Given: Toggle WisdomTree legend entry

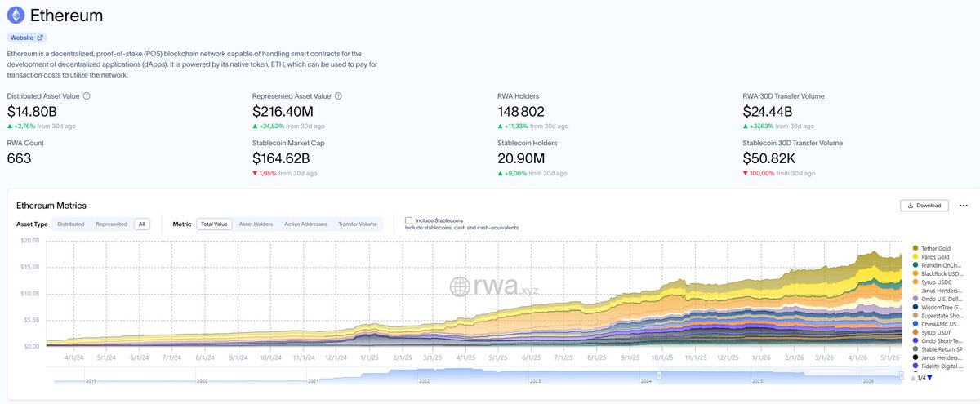Looking at the screenshot, I should click(x=938, y=307).
